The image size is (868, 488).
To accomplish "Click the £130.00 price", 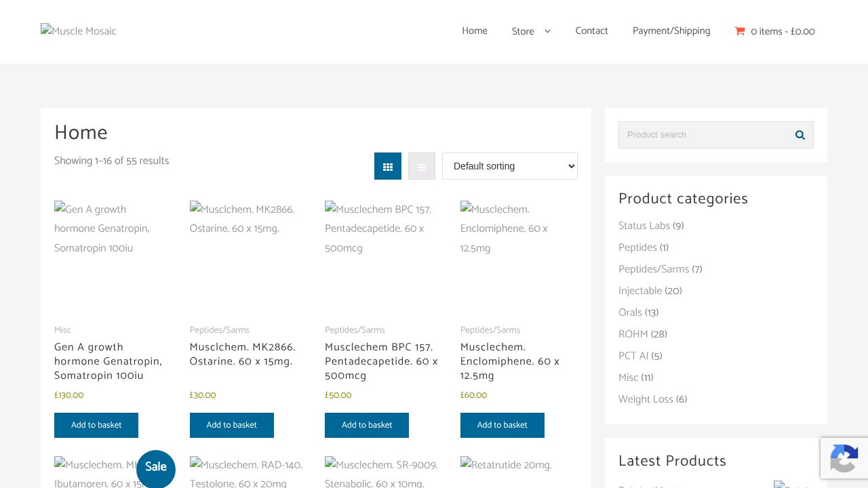I will tap(69, 395).
